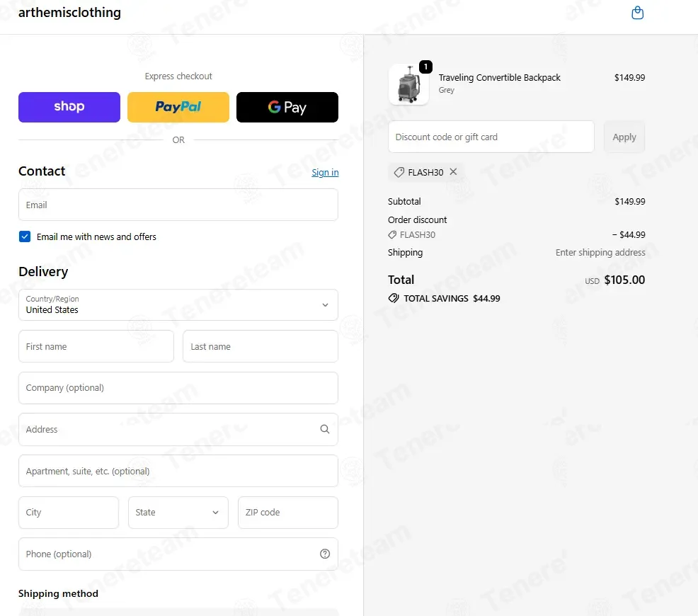This screenshot has width=698, height=616.
Task: Select the First name field
Action: point(96,346)
